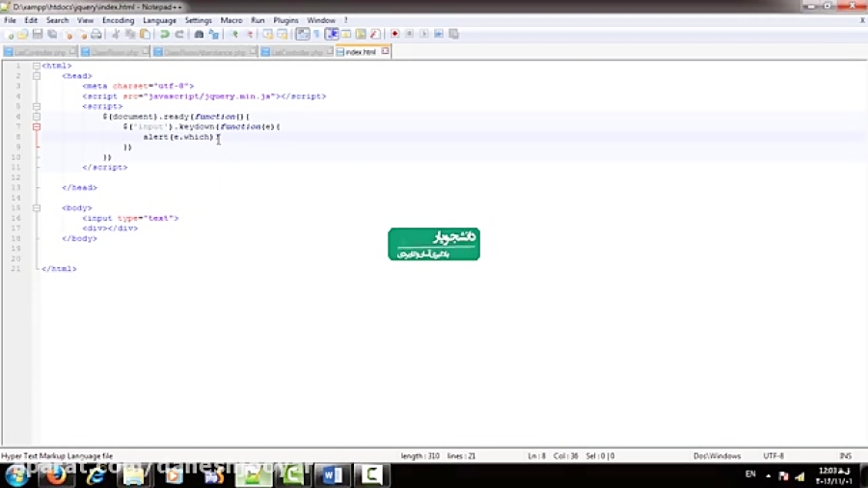Collapse the <head> fold marker on line 2

point(37,76)
